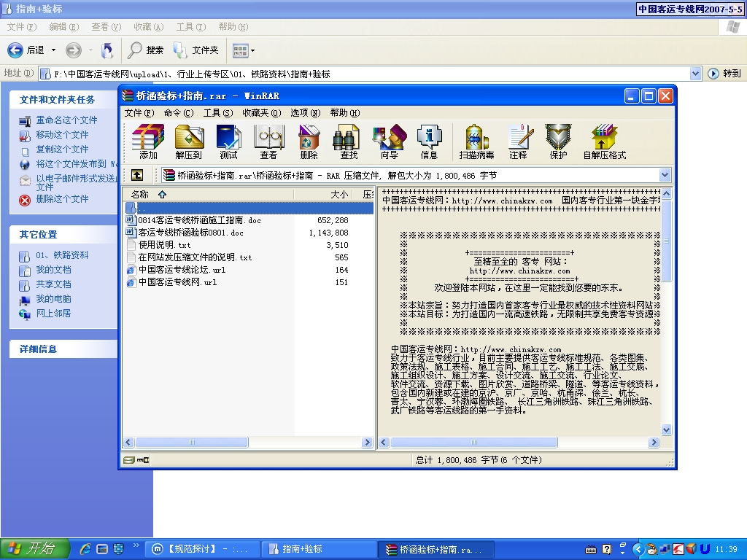
Task: Switch to 指南+验标 taskbar window
Action: point(318,549)
